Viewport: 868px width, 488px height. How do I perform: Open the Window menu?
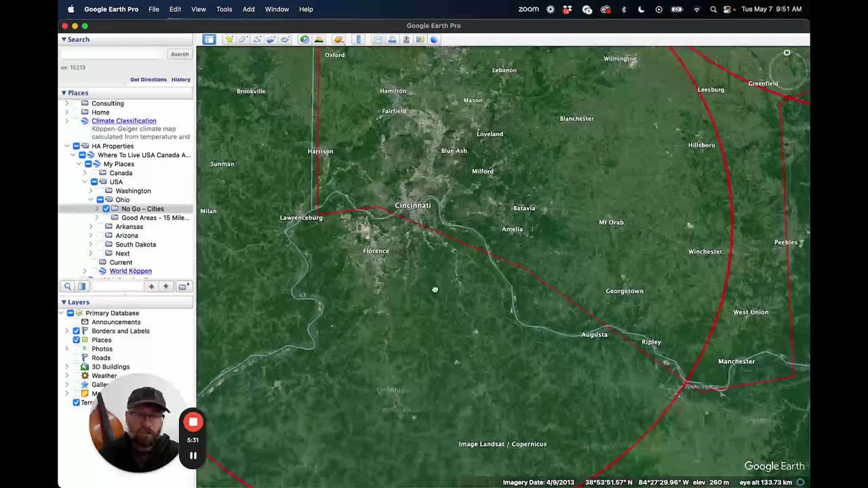click(277, 9)
